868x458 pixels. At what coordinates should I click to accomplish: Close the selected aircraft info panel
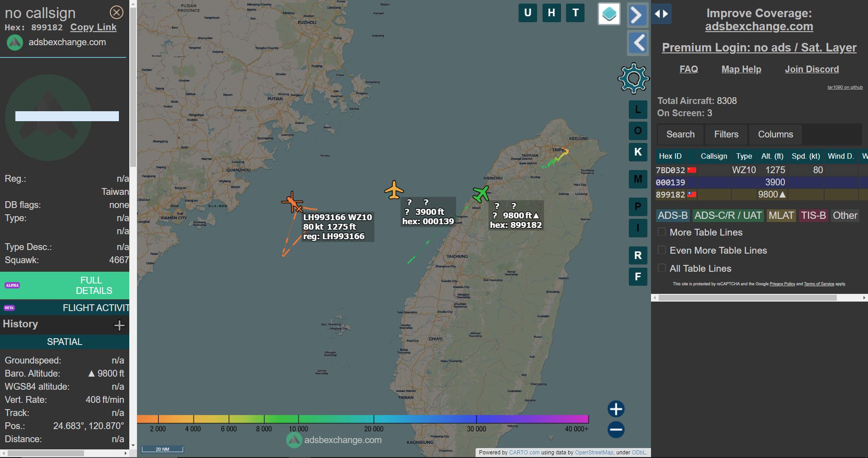click(117, 12)
